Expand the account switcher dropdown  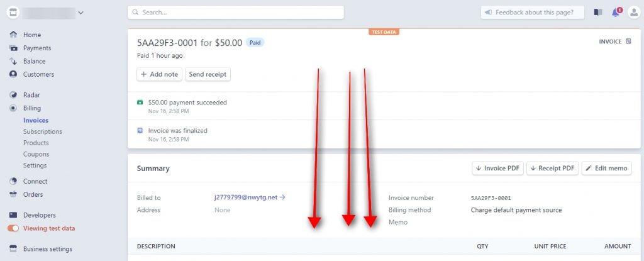(x=80, y=13)
